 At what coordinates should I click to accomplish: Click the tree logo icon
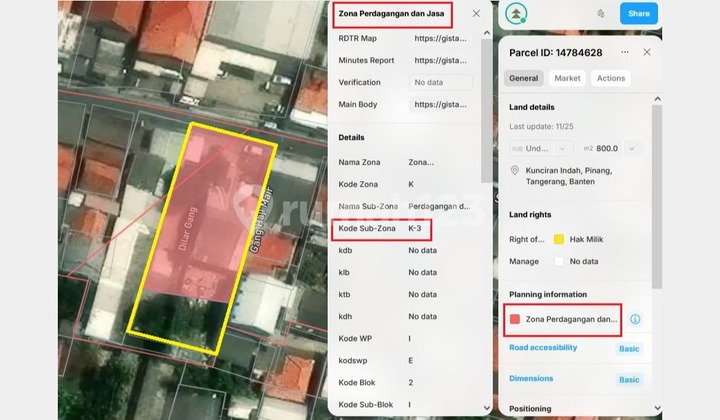(x=517, y=14)
